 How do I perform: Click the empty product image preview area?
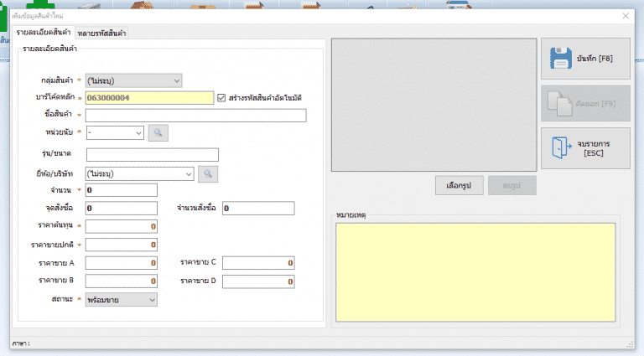point(433,105)
